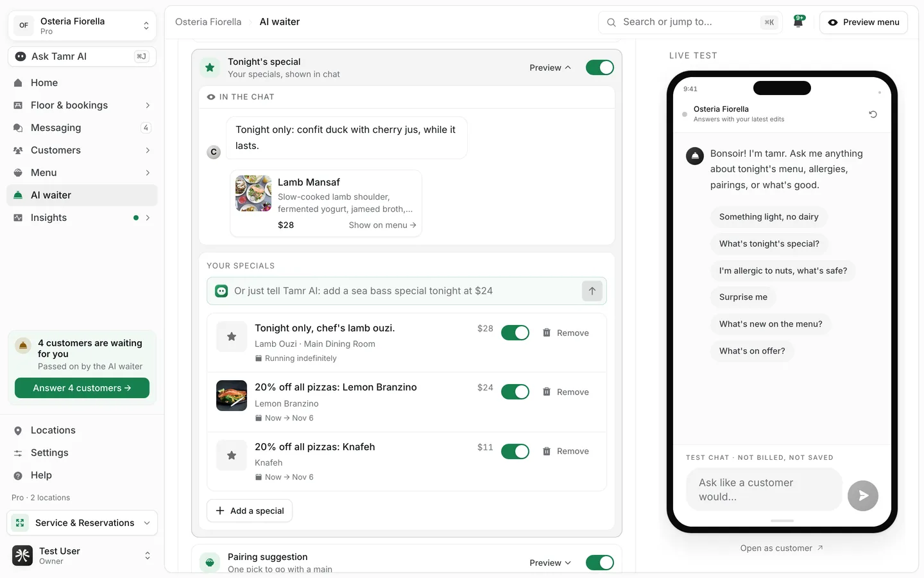Toggle the Pairing suggestion switch
The image size is (924, 578).
[600, 563]
